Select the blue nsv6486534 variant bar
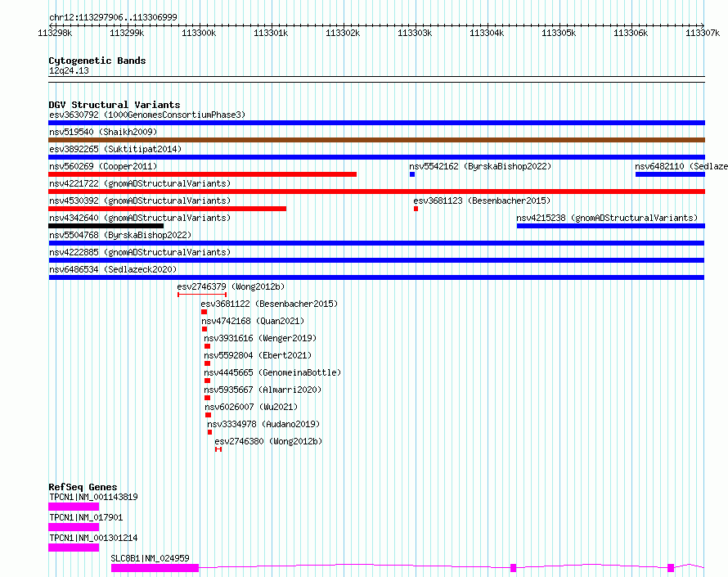Viewport: 728px width, 577px height. click(x=376, y=277)
